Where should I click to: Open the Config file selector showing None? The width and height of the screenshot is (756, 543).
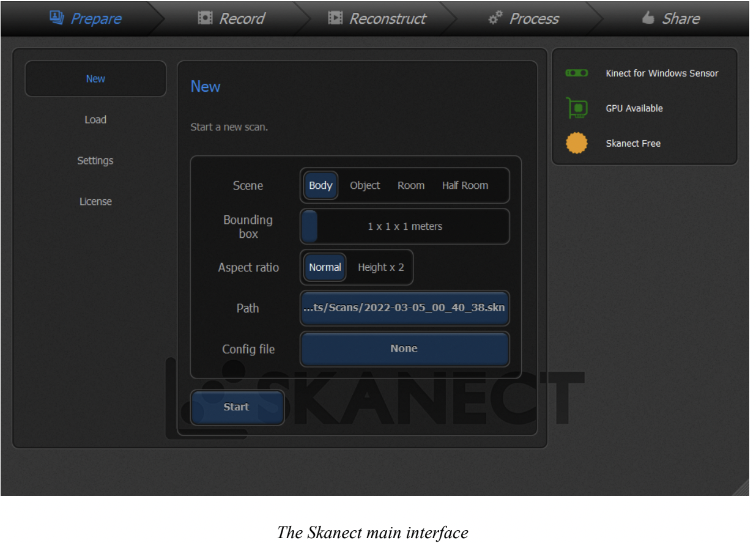click(404, 349)
